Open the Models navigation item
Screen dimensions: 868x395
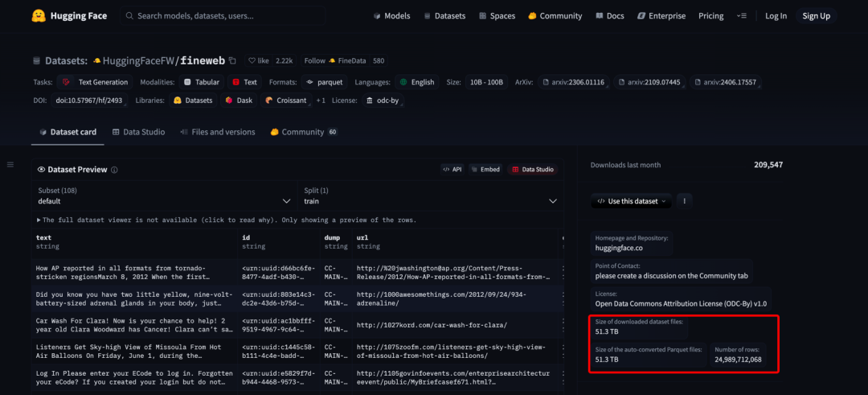click(x=391, y=16)
